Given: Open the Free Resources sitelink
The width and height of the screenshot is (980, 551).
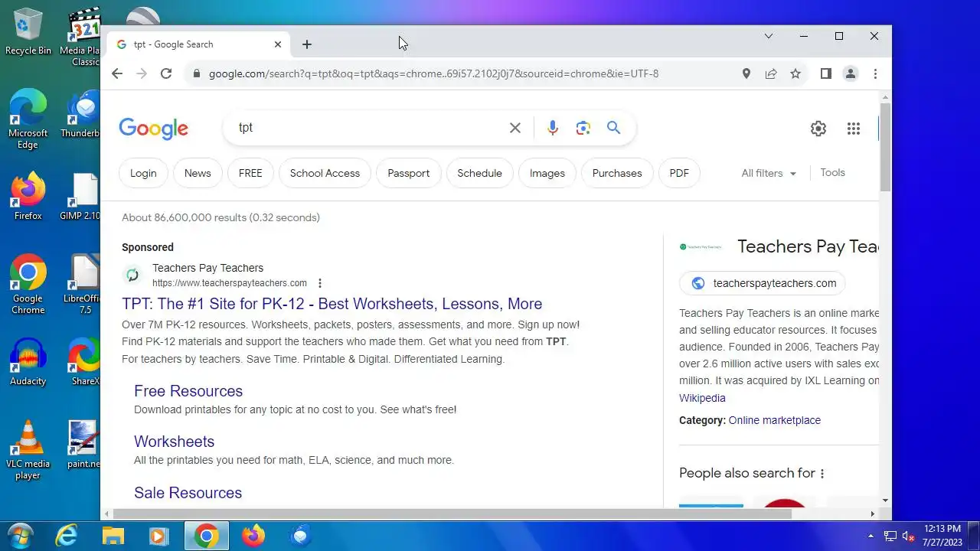Looking at the screenshot, I should pyautogui.click(x=188, y=391).
